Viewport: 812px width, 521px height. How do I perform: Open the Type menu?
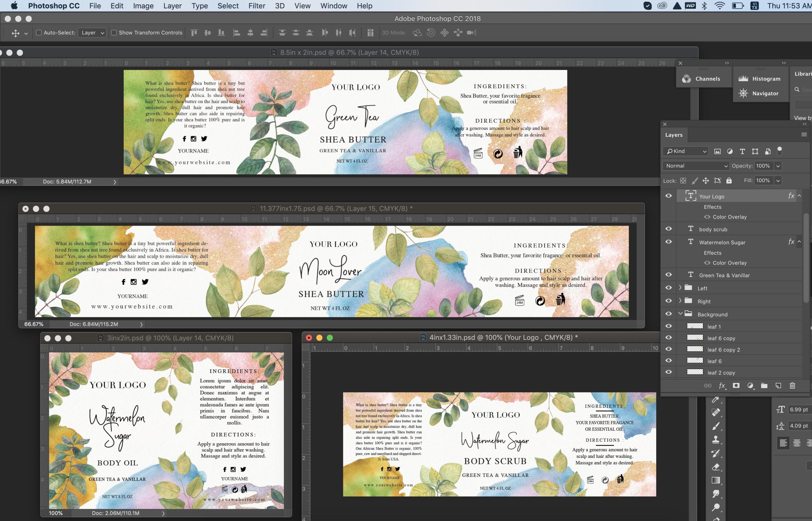pos(200,6)
